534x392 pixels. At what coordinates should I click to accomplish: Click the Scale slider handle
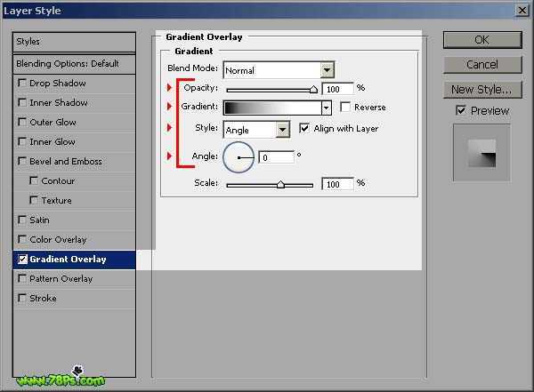280,184
